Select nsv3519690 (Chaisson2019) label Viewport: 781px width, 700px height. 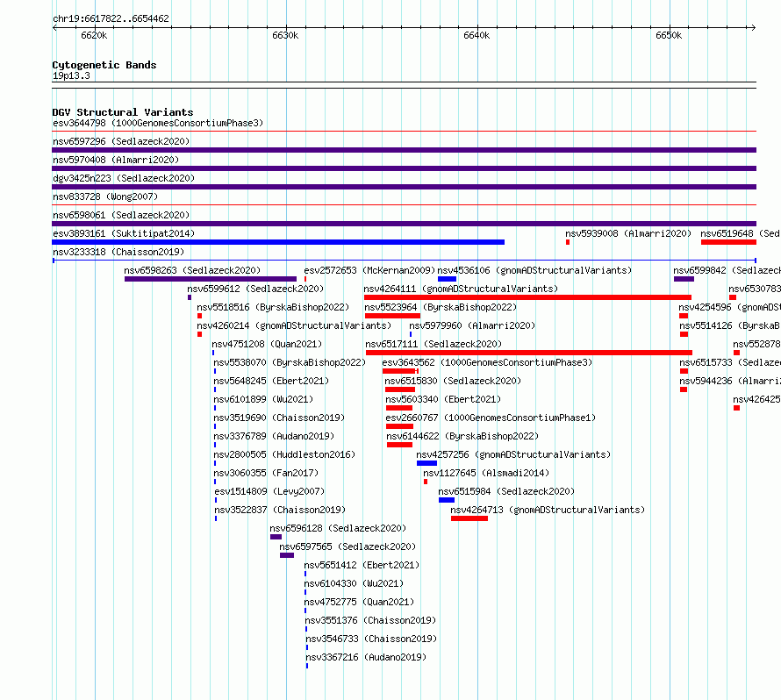(279, 418)
